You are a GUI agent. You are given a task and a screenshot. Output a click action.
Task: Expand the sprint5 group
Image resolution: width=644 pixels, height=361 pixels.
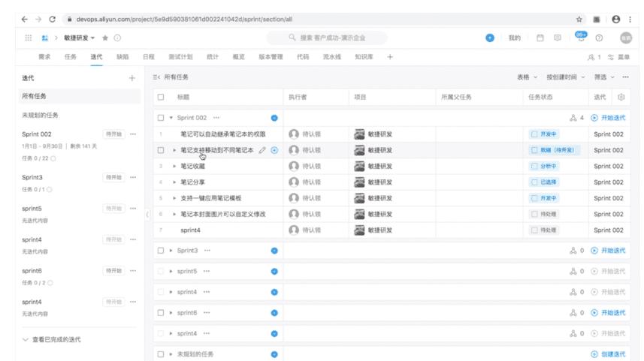[x=171, y=271]
